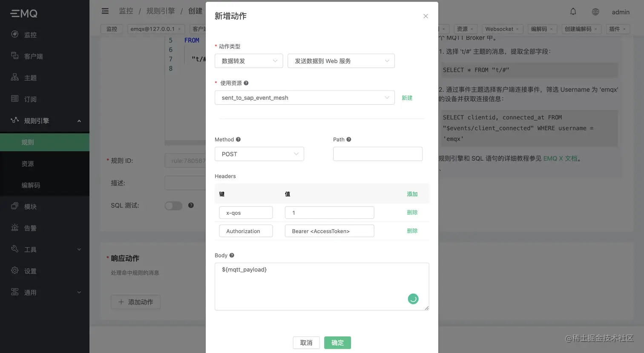The width and height of the screenshot is (644, 353).
Task: Expand the 通用 sidebar group
Action: (45, 292)
